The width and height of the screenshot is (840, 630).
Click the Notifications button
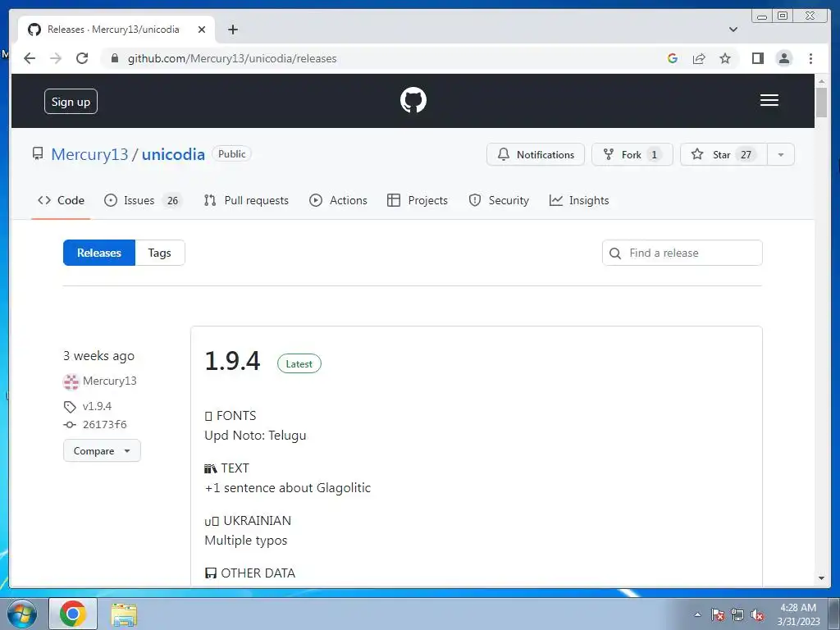[x=535, y=155]
